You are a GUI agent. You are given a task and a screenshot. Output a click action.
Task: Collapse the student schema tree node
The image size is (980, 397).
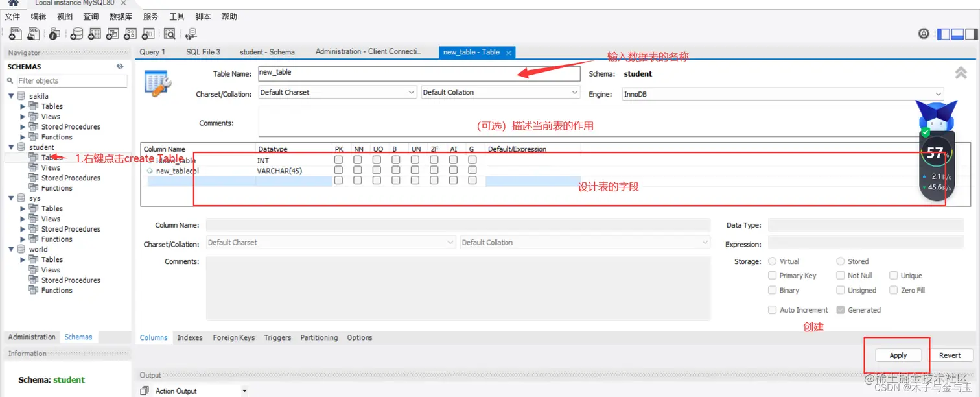click(x=11, y=147)
